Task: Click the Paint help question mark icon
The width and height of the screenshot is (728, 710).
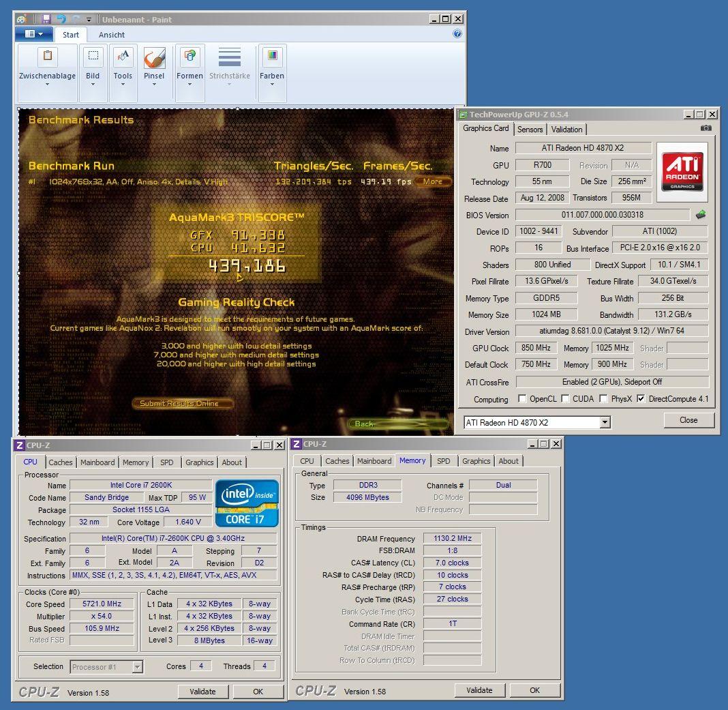Action: click(x=457, y=33)
